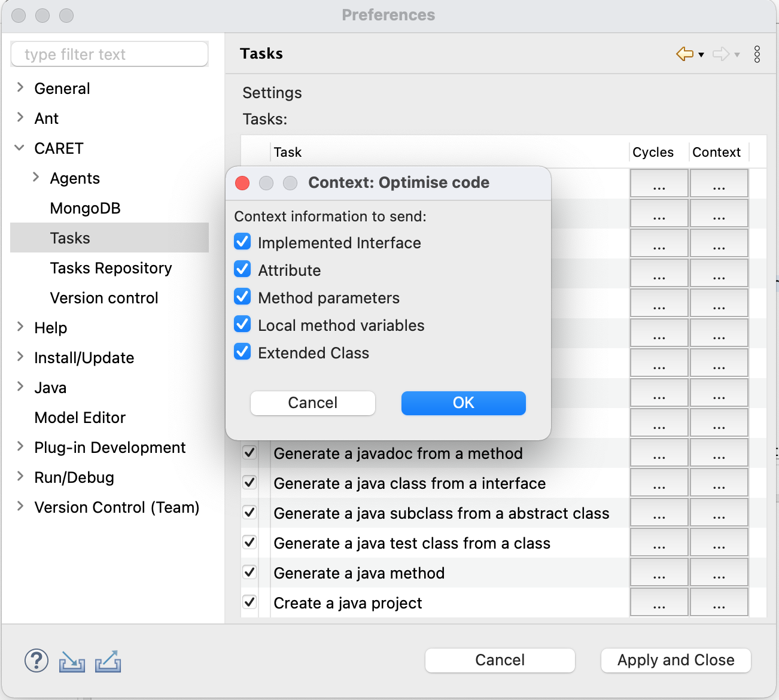Disable the Generate a java method task
The width and height of the screenshot is (779, 700).
coord(249,572)
